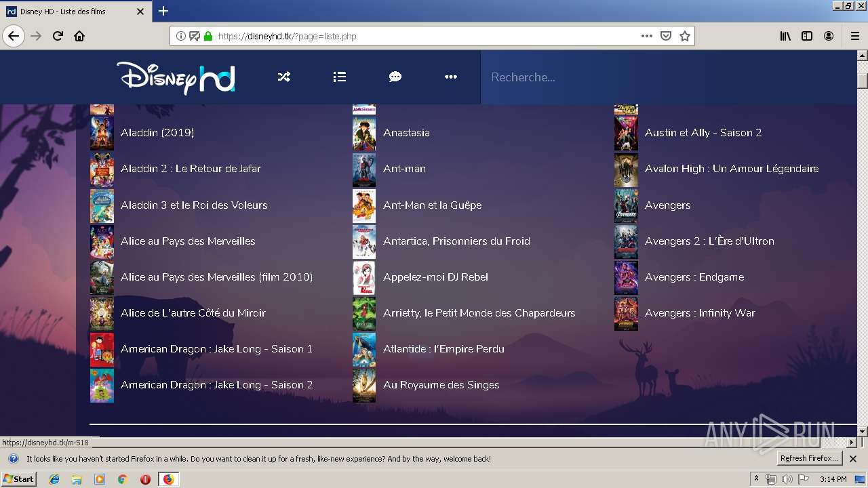The width and height of the screenshot is (868, 488).
Task: Click Antartica, Prisonniers du Froid title
Action: point(456,241)
